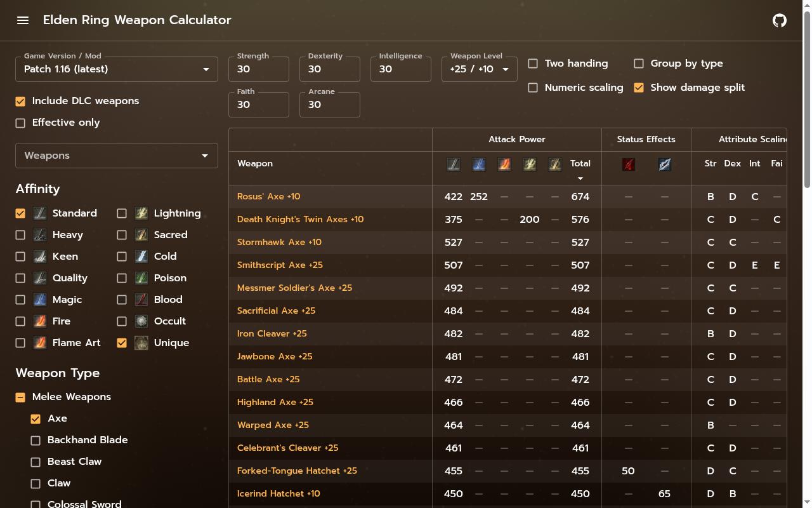The image size is (812, 508).
Task: Click the Elden Ring Weapon Calculator title
Action: tap(137, 20)
